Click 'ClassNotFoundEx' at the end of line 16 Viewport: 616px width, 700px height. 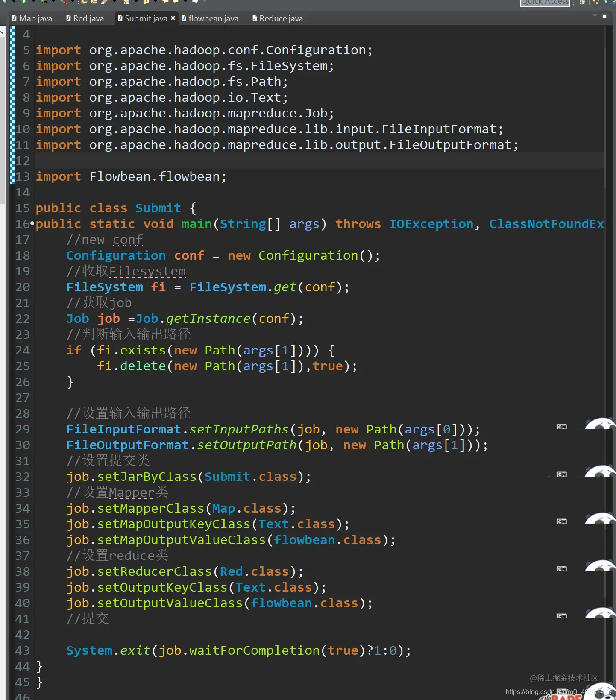[x=546, y=224]
